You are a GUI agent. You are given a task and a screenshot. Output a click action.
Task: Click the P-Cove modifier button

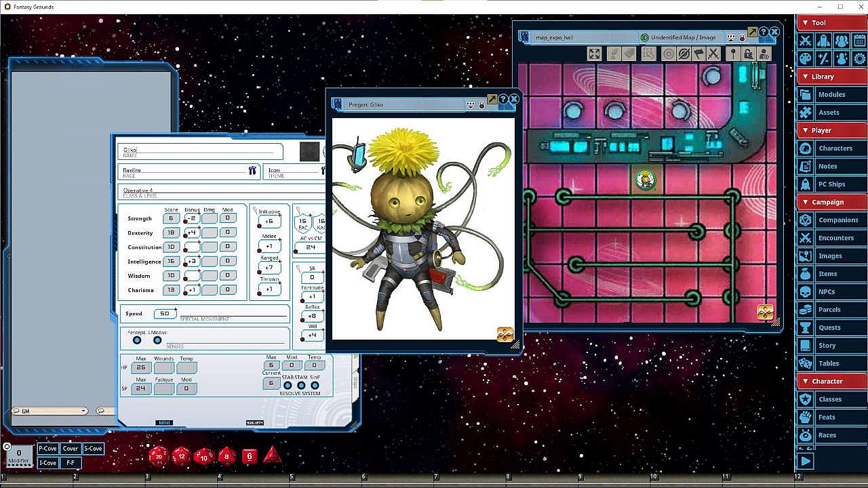(47, 449)
